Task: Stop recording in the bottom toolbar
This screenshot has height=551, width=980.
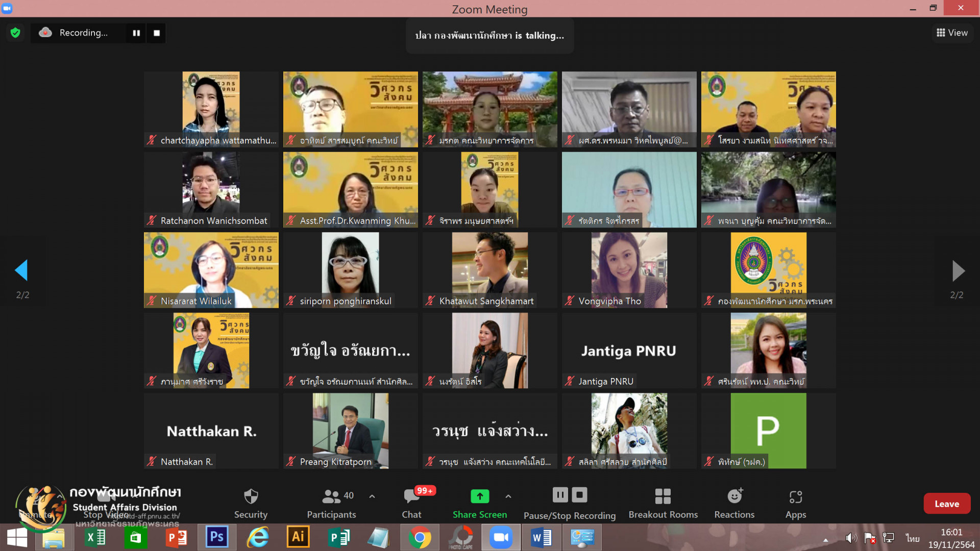Action: (579, 494)
